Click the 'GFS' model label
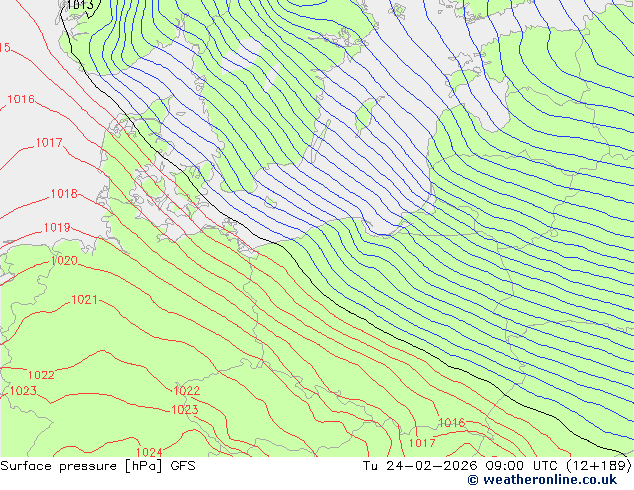Screen dimensions: 634x490 pyautogui.click(x=183, y=466)
